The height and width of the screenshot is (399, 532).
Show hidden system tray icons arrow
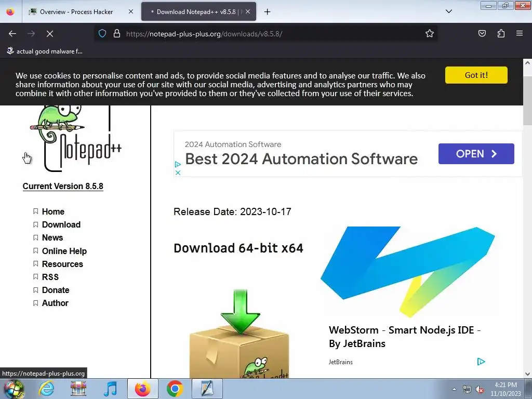pyautogui.click(x=454, y=389)
